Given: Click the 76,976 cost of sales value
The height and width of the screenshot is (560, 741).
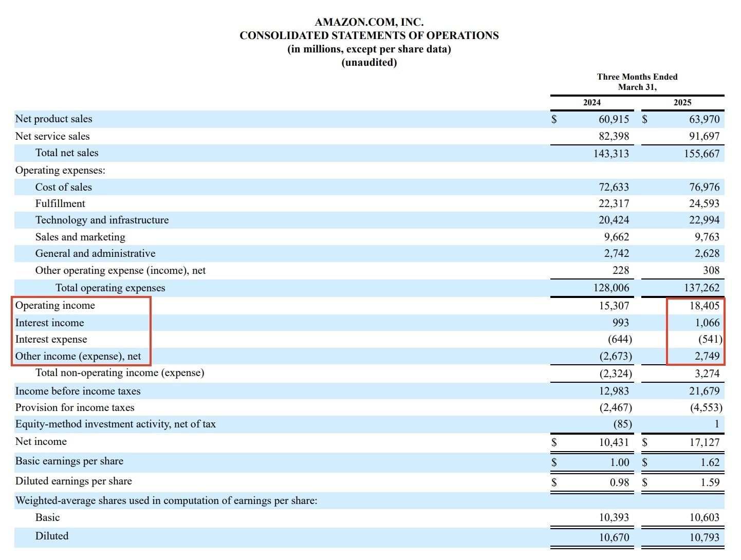Looking at the screenshot, I should [x=704, y=187].
